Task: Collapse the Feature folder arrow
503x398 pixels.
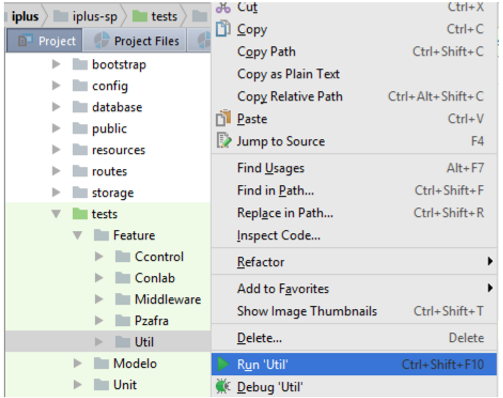Action: 78,235
